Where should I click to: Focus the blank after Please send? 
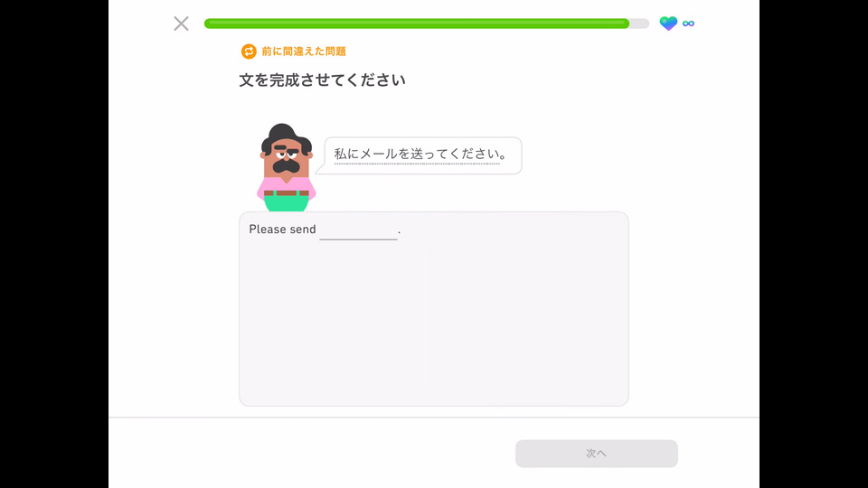click(x=358, y=230)
